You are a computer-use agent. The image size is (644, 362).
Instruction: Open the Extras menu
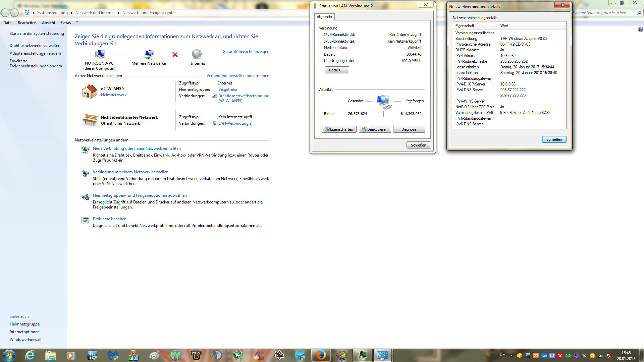click(65, 23)
